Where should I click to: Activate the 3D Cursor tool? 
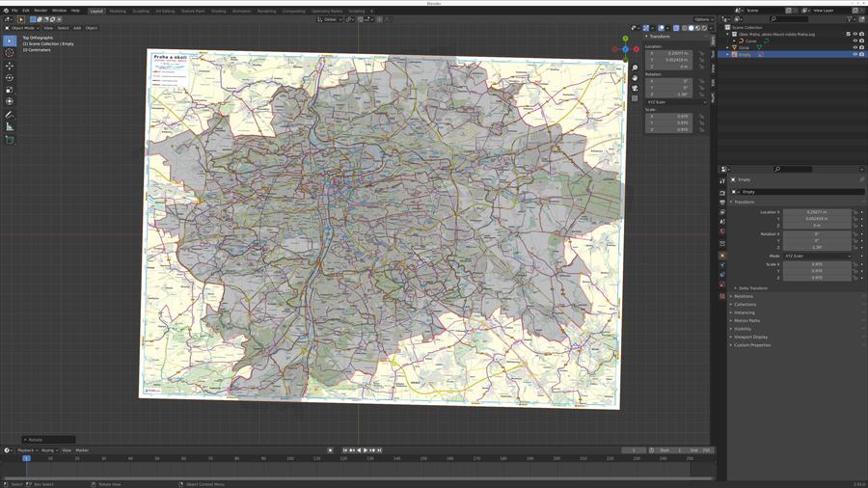coord(10,53)
